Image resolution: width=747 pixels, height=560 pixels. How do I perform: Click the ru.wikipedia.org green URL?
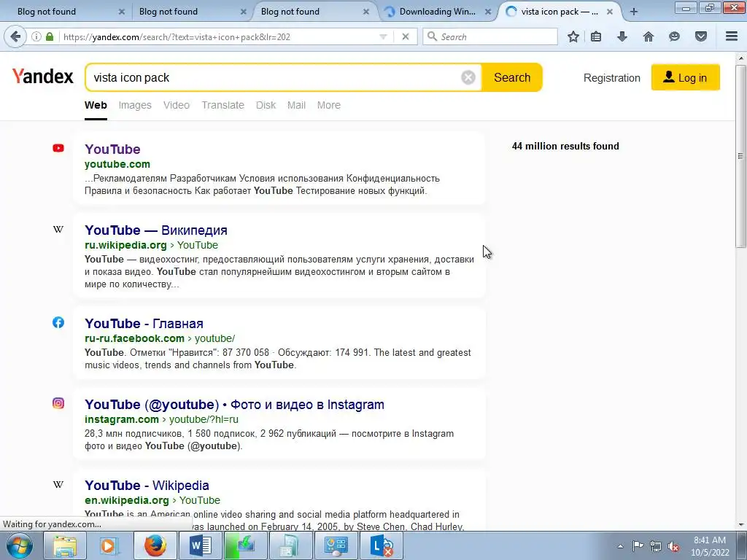click(125, 245)
